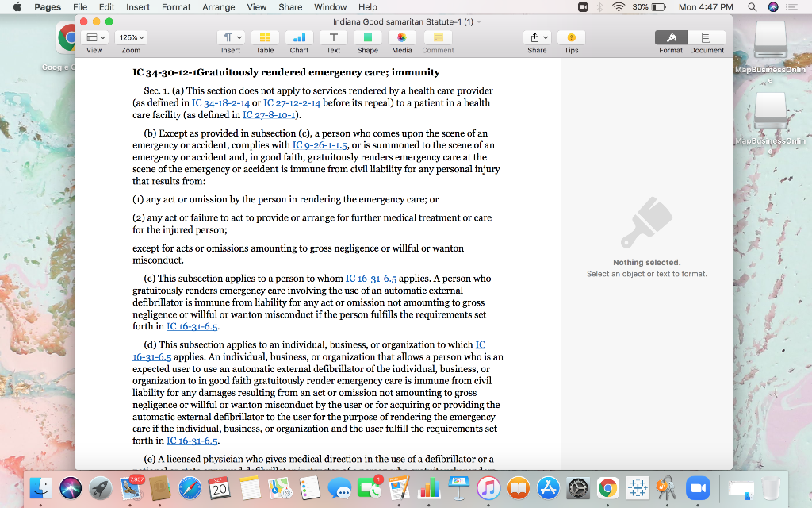Open Messages from the Dock
Screen dimensions: 812x508
coord(339,488)
